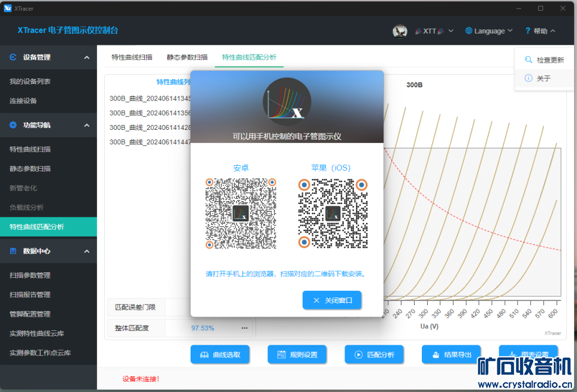Select curve row 300B_曲线_202406141345
Image resolution: width=577 pixels, height=392 pixels.
pyautogui.click(x=150, y=99)
